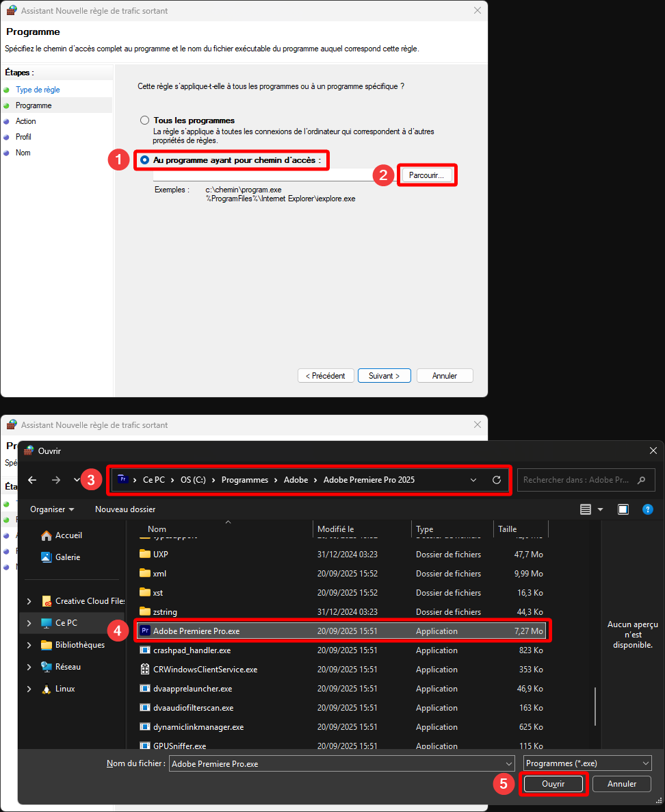Click the file list vertical scrollbar
The width and height of the screenshot is (665, 812).
pos(596,707)
